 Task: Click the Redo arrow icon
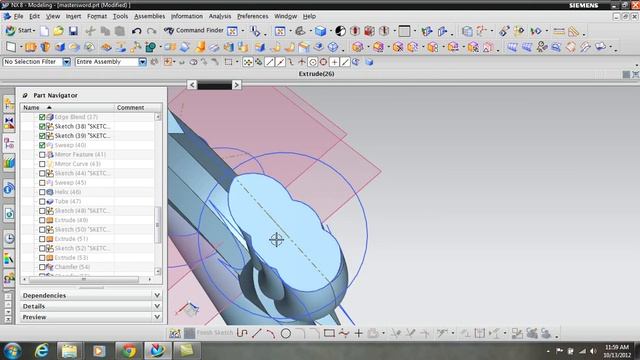[151, 31]
